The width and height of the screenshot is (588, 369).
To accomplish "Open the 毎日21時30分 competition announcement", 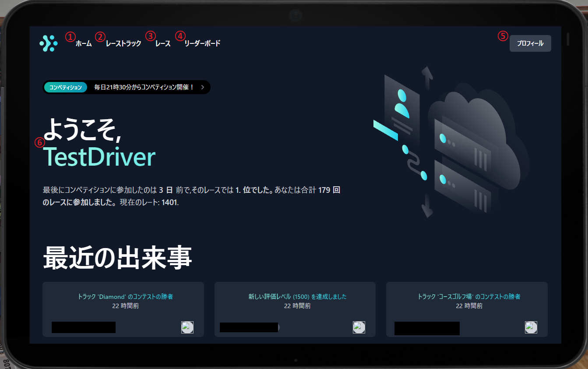I will click(144, 87).
